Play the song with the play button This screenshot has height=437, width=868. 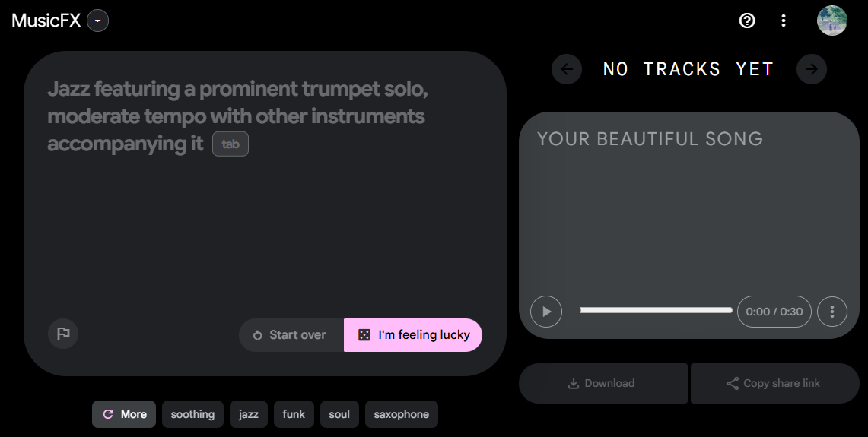point(546,312)
